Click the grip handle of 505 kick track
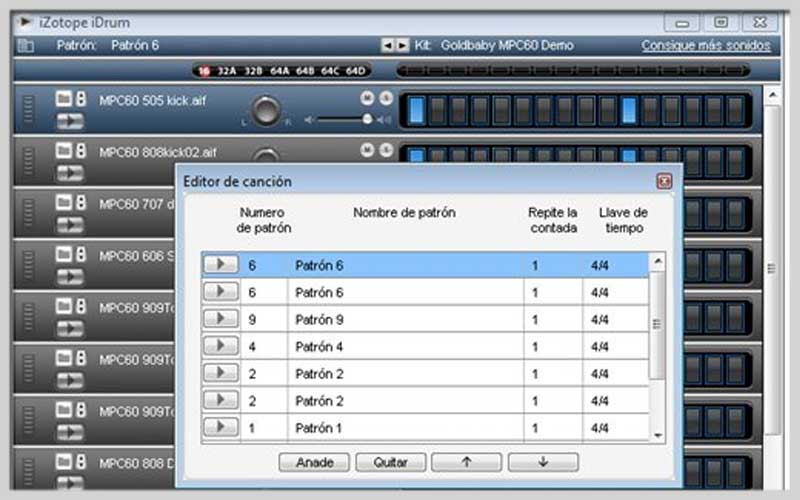Screen dimensions: 800x500 click(x=28, y=109)
